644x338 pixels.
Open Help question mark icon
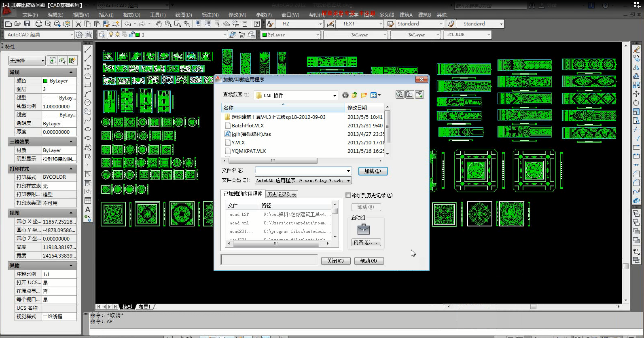pos(257,24)
